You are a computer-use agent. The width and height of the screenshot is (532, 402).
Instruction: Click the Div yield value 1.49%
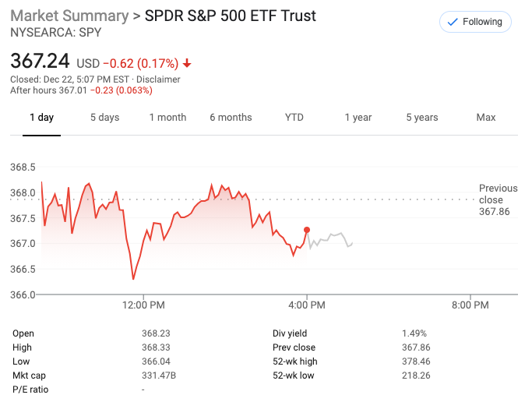pos(414,333)
